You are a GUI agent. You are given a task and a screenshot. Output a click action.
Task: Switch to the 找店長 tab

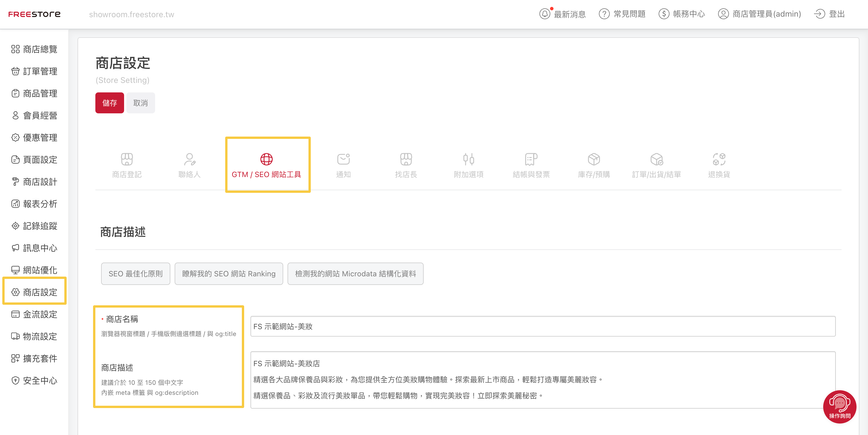click(x=406, y=165)
